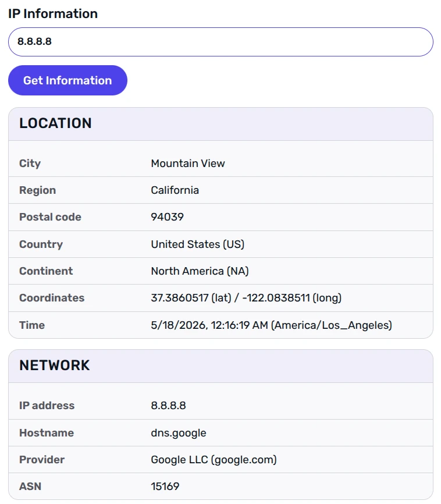Viewport: 441px width, 504px height.
Task: Select the United States (US) value
Action: pyautogui.click(x=198, y=244)
